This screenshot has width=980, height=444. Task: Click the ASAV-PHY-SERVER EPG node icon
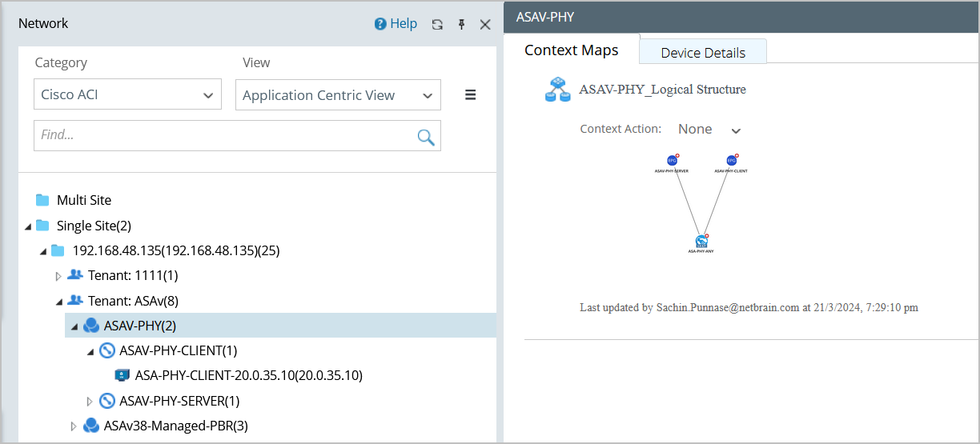pos(673,160)
